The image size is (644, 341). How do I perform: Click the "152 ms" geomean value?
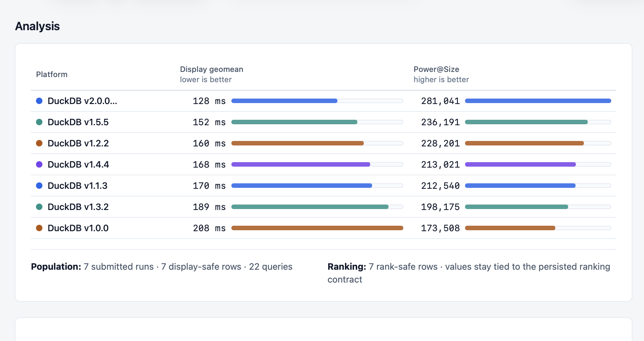209,122
